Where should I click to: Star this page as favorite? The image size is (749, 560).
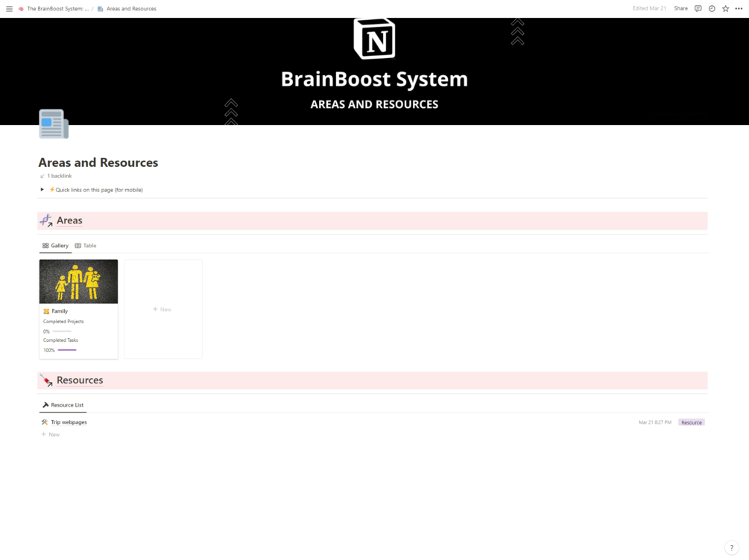tap(726, 9)
